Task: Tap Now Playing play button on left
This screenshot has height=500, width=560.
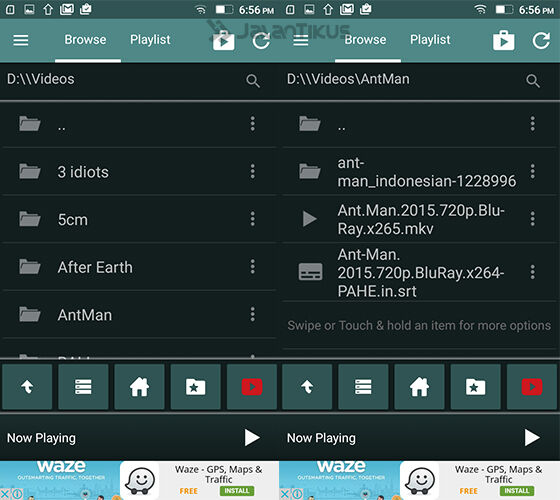Action: pyautogui.click(x=252, y=438)
